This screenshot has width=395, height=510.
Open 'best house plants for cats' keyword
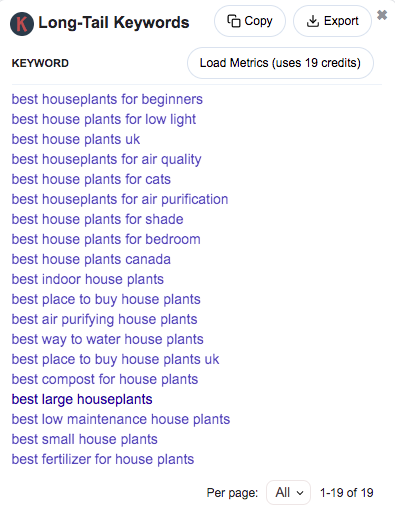[x=91, y=179]
